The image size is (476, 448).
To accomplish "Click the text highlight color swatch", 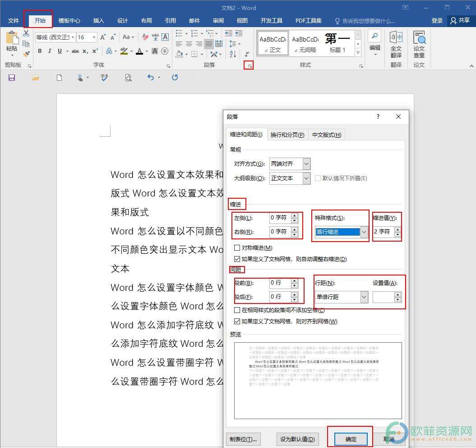I will click(124, 51).
